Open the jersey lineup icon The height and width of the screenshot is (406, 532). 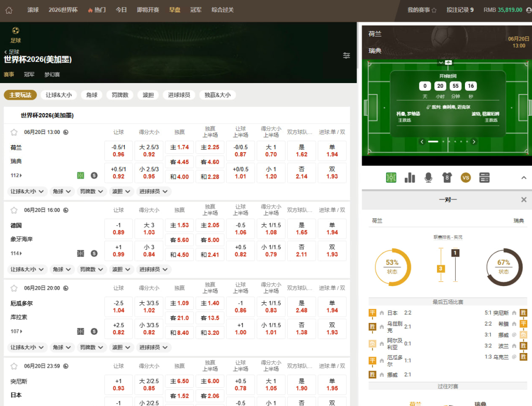click(x=447, y=178)
